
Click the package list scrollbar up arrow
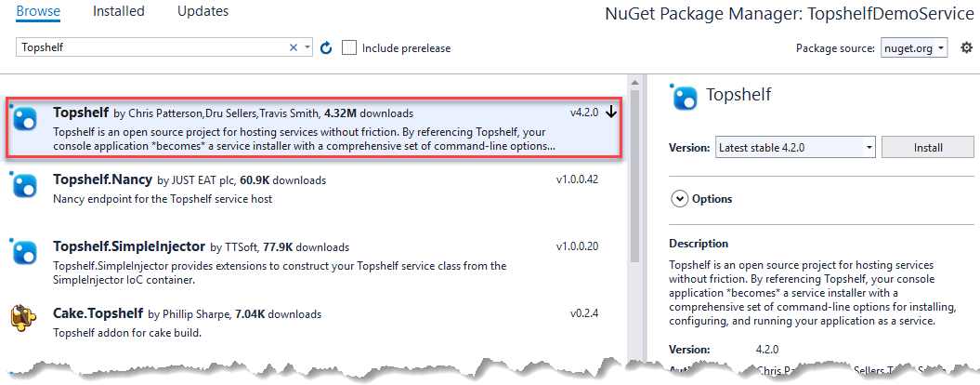click(634, 83)
